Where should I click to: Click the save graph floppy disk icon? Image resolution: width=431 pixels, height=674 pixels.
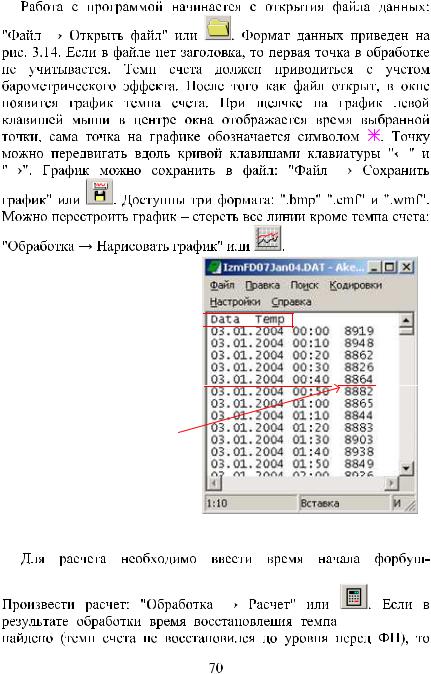point(100,192)
